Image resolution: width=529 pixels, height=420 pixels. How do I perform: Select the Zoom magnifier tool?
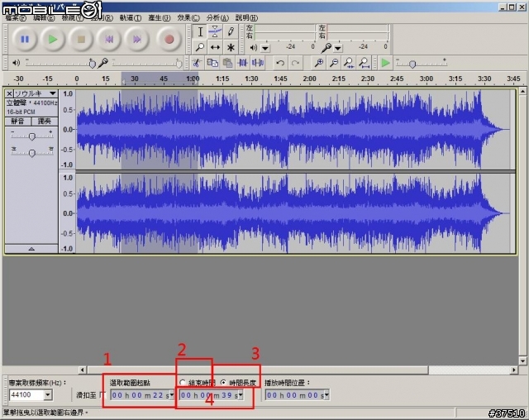(200, 47)
